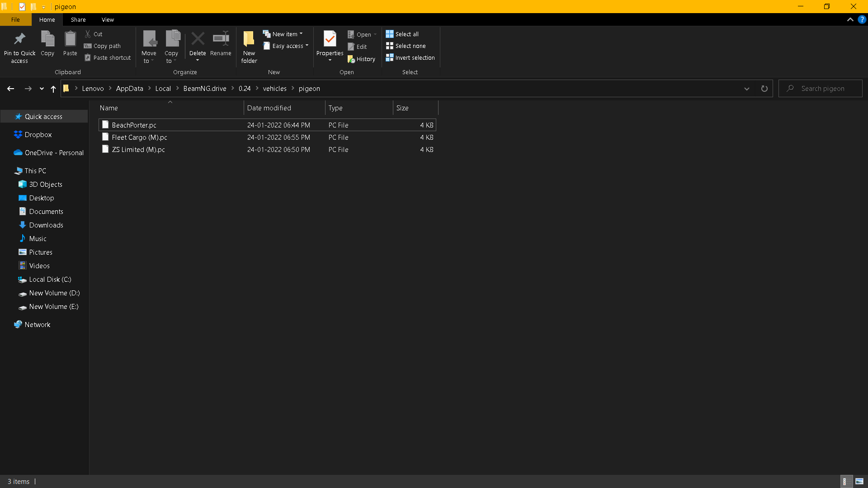
Task: Go back to previous folder
Action: pos(10,89)
